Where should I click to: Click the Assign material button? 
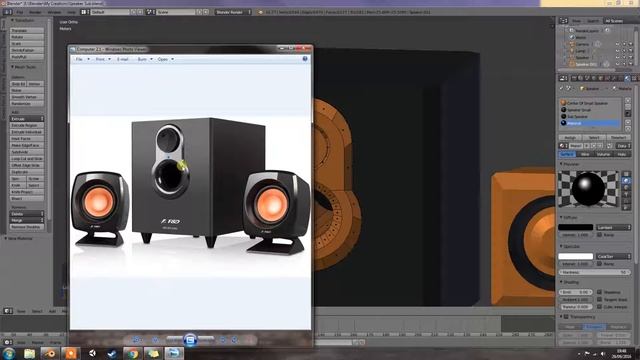click(570, 138)
